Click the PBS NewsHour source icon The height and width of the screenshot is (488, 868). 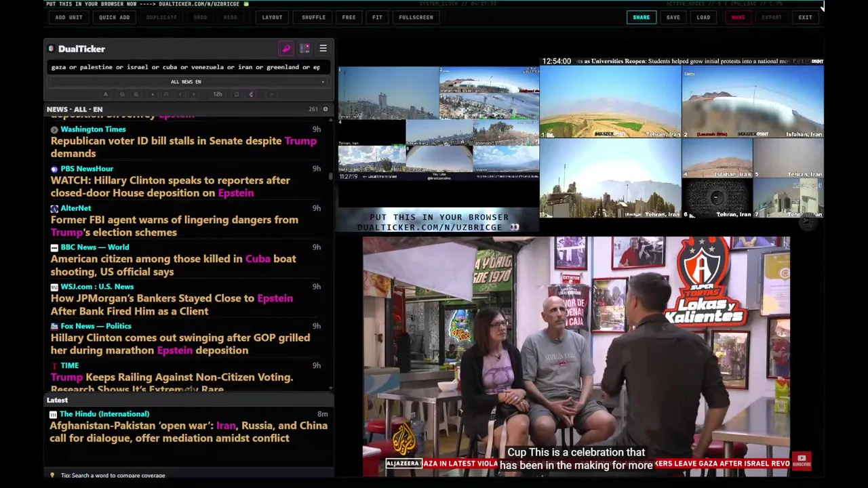(54, 169)
